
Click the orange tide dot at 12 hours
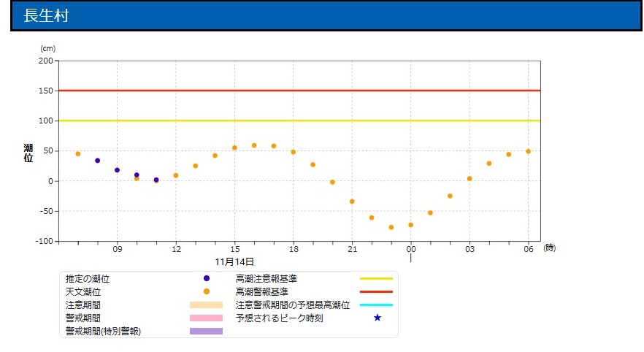click(x=176, y=175)
